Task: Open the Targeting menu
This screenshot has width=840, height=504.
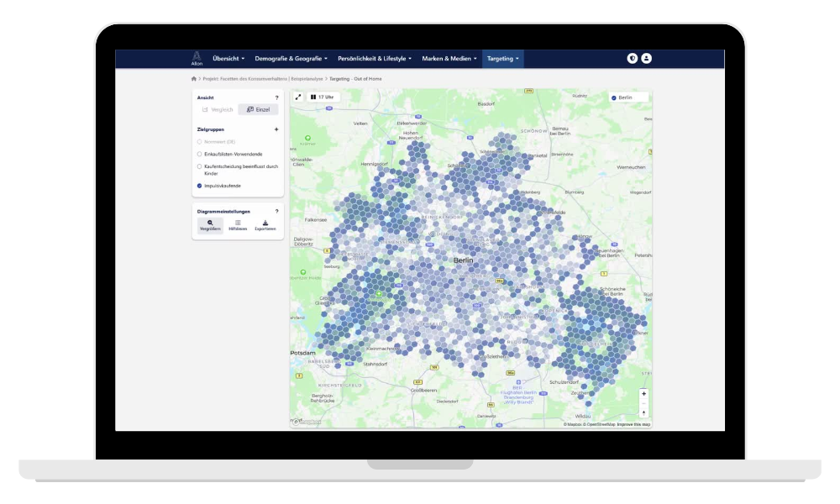Action: click(x=502, y=59)
